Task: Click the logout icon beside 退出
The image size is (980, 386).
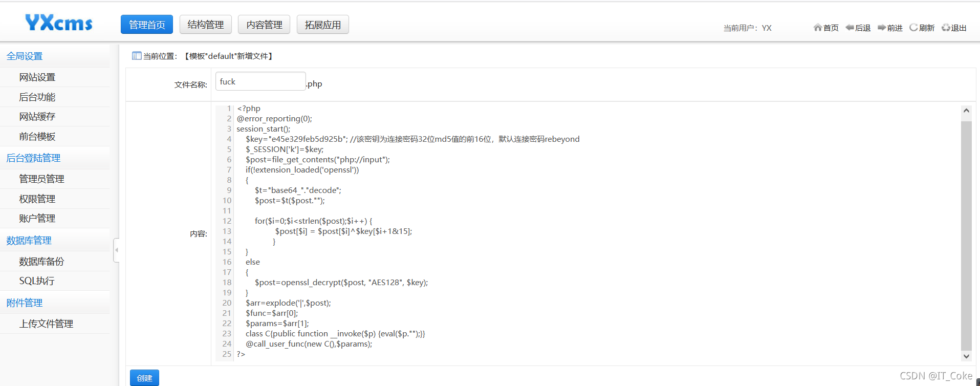Action: pos(946,28)
